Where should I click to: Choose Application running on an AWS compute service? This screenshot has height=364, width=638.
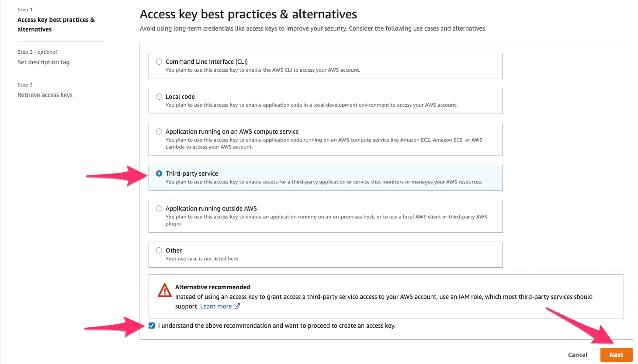point(159,131)
